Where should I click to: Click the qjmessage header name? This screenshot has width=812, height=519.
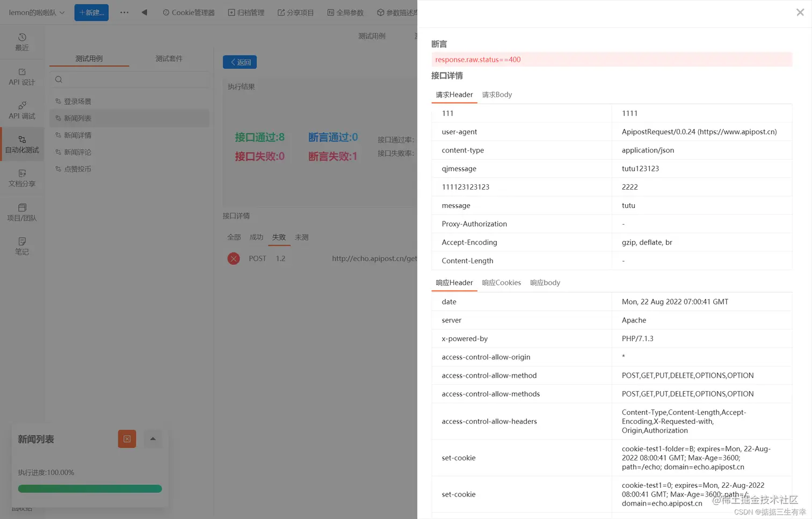click(459, 169)
